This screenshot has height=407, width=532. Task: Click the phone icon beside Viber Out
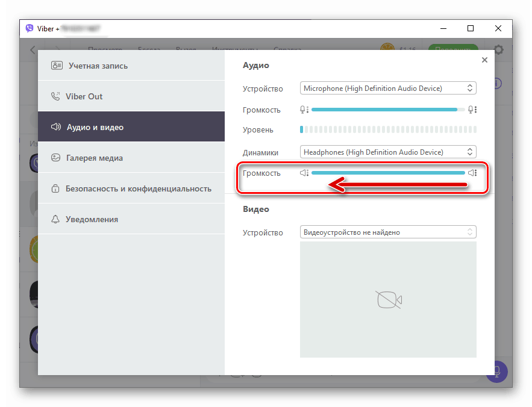55,96
